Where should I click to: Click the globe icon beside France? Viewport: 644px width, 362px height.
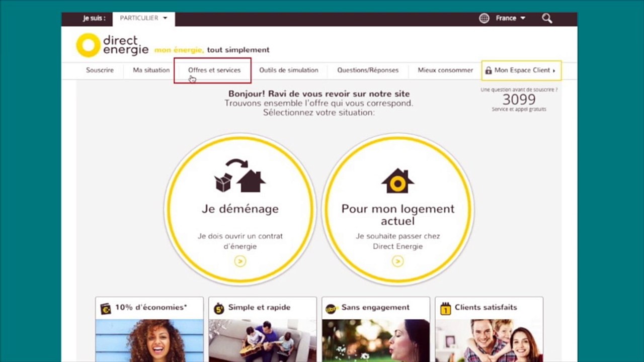[484, 18]
